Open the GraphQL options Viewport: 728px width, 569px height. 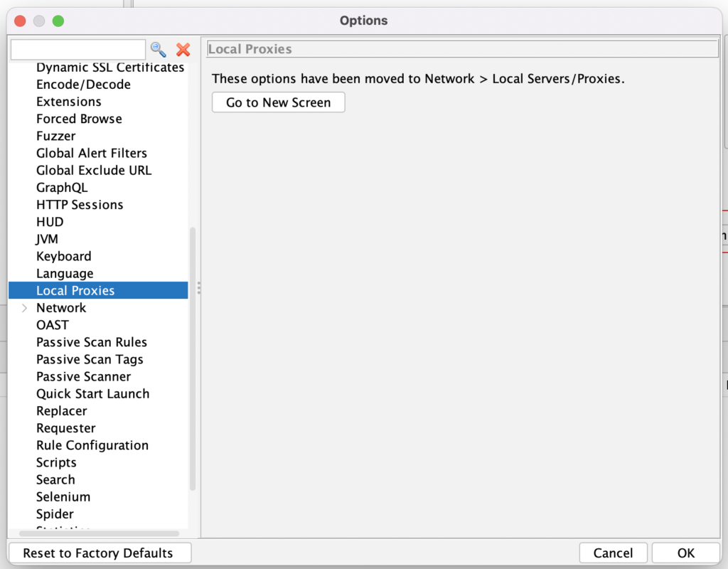pyautogui.click(x=62, y=188)
